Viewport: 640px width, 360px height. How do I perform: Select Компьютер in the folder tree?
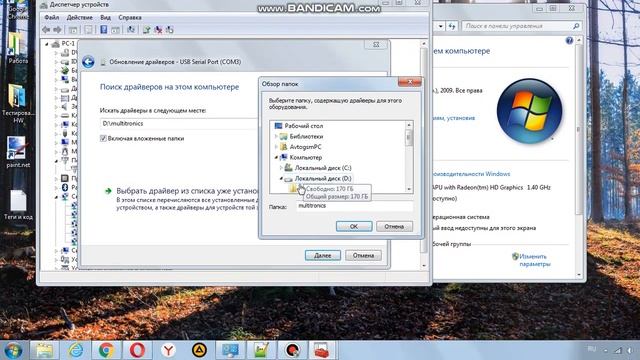[x=306, y=158]
